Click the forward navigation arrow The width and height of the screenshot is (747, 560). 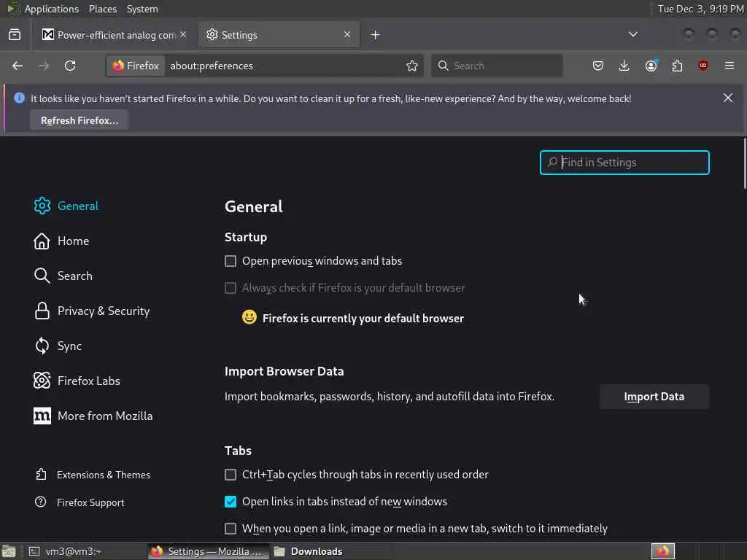click(43, 66)
